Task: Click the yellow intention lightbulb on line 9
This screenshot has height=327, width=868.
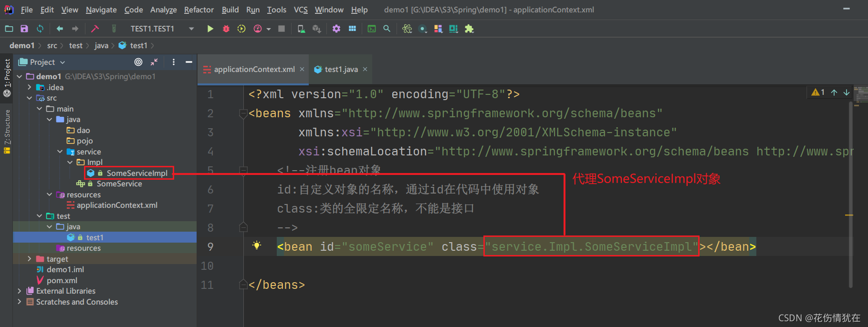Action: coord(257,245)
